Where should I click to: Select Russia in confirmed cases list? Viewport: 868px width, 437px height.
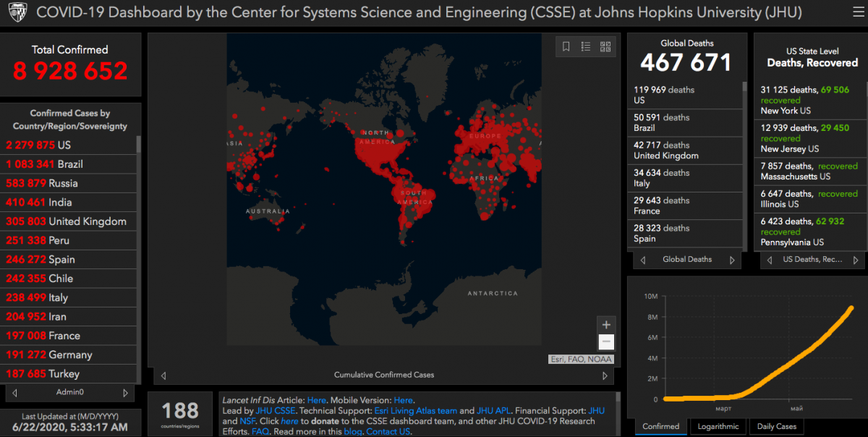68,183
